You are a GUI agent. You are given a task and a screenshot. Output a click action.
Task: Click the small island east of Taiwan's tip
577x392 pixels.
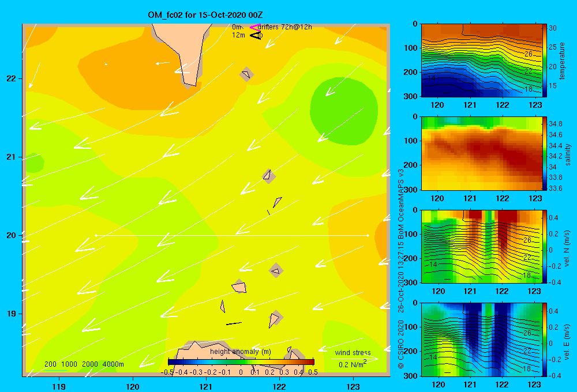pyautogui.click(x=246, y=74)
